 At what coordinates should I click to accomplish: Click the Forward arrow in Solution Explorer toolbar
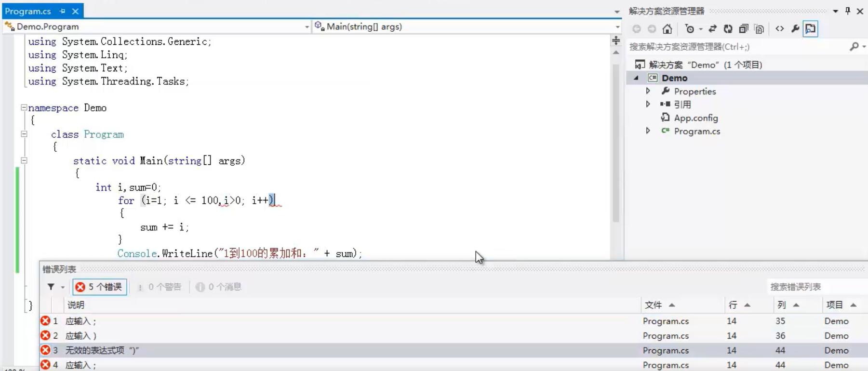[652, 29]
